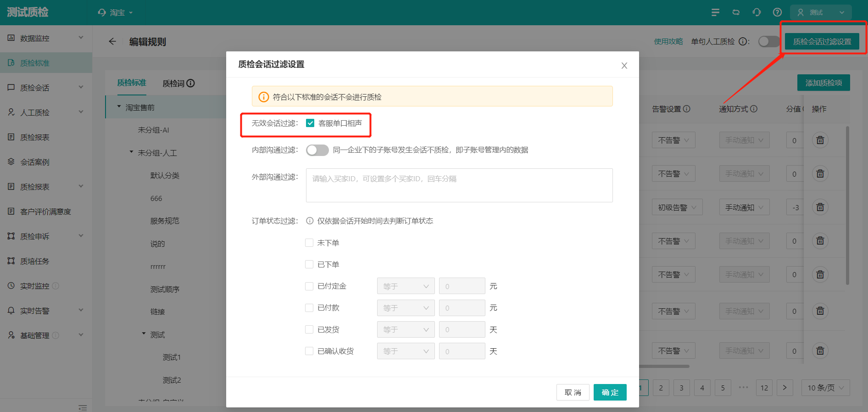Switch to the 质检标准 tab

pos(132,83)
